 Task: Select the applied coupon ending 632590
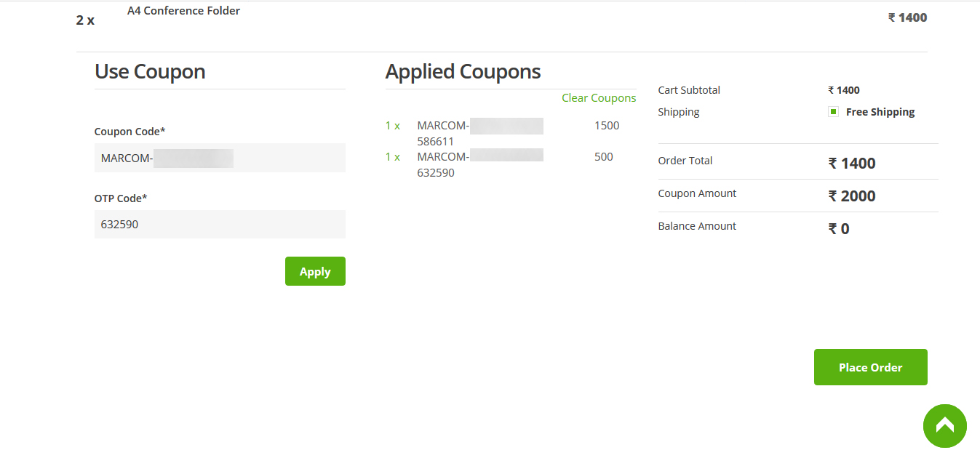[480, 164]
